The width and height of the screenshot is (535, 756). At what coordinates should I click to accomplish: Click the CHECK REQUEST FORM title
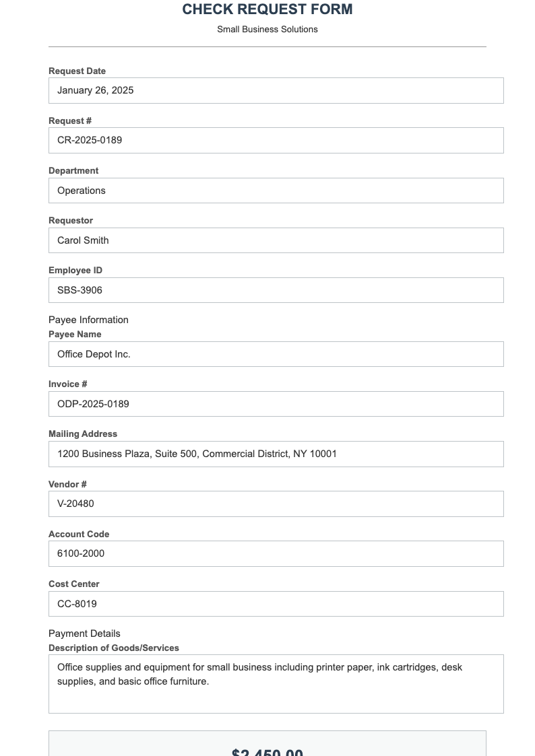point(267,9)
